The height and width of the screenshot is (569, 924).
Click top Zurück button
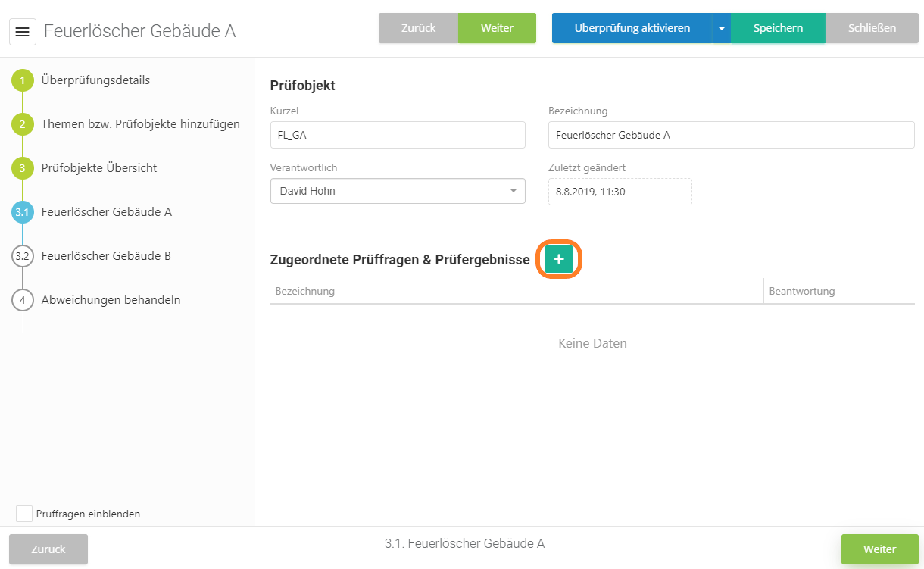coord(418,28)
